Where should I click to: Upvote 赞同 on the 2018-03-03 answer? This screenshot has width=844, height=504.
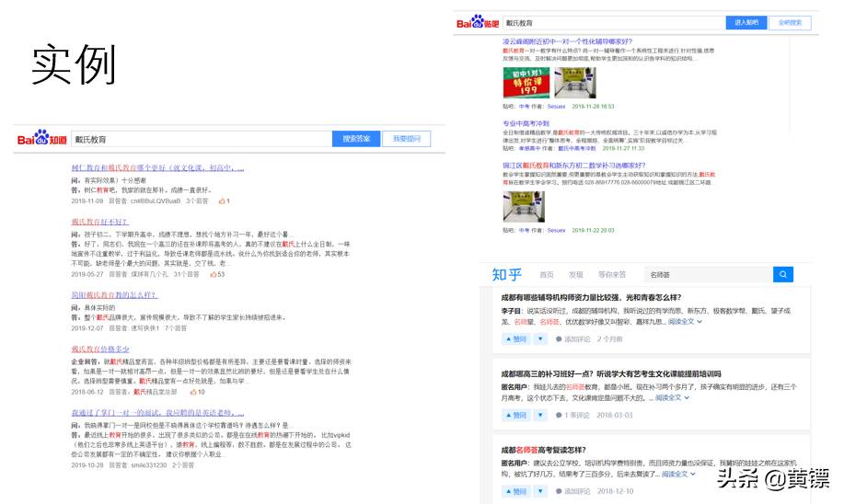tap(515, 416)
